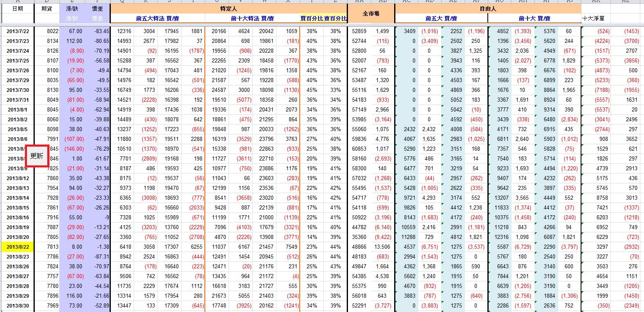
Task: Select the 特定人 merged header cell
Action: click(x=229, y=9)
